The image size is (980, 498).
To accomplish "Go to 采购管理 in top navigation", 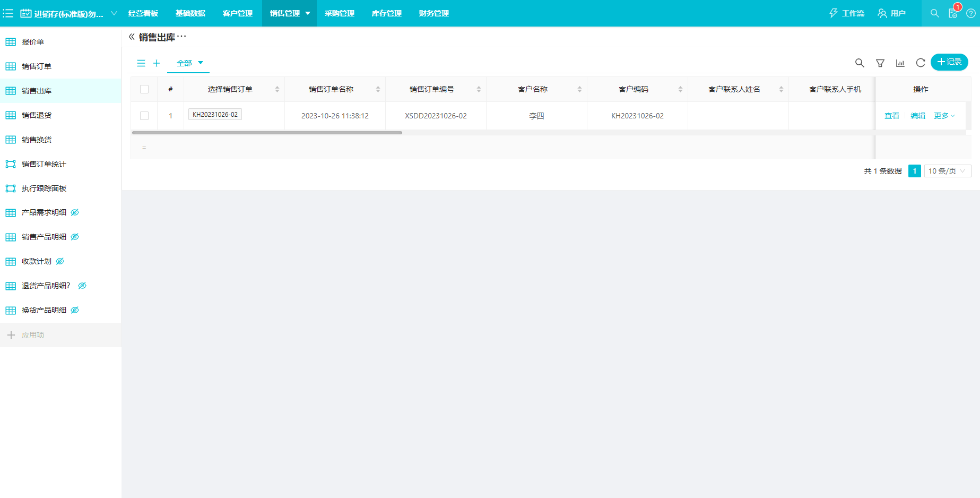I will 340,13.
